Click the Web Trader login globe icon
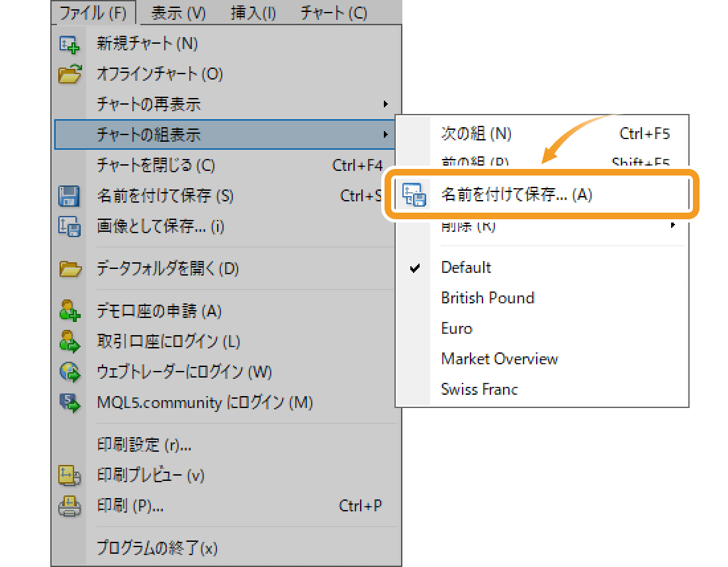Viewport: 728px width, 567px height. coord(69,372)
